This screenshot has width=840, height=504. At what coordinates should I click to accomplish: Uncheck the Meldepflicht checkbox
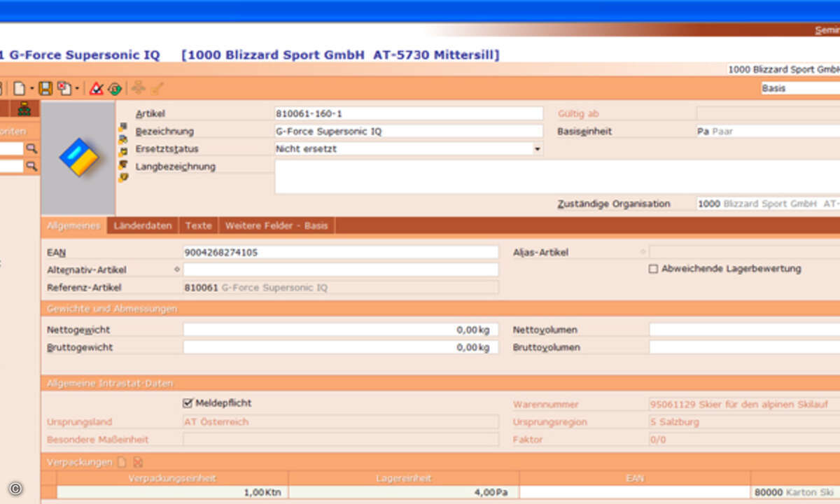pyautogui.click(x=187, y=403)
